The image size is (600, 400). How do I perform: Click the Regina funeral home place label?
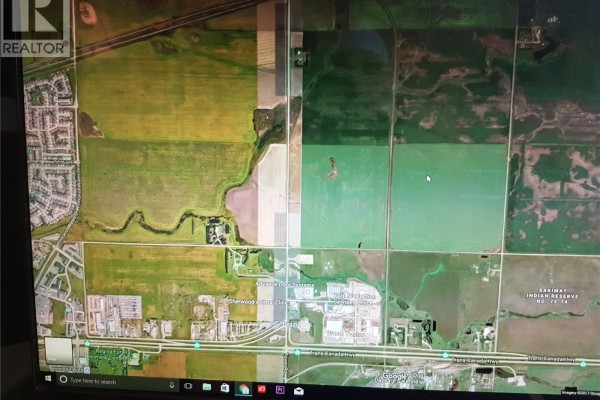(x=109, y=353)
